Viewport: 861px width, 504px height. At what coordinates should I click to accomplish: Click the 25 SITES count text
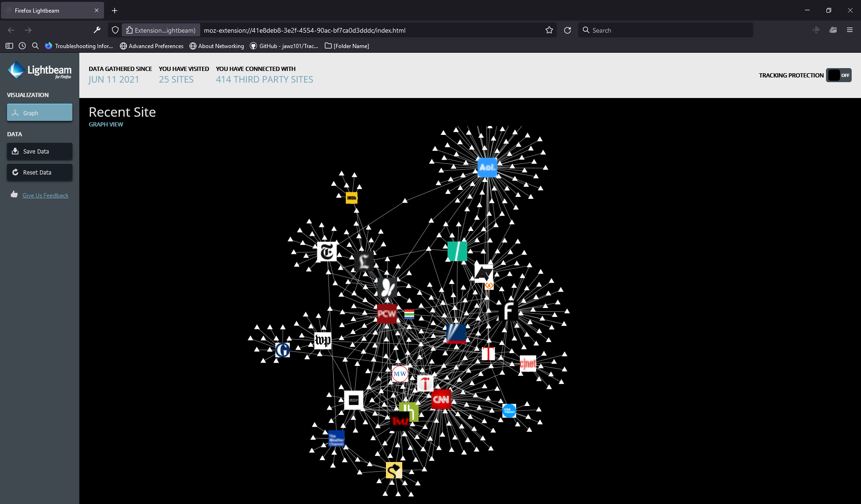[x=176, y=79]
